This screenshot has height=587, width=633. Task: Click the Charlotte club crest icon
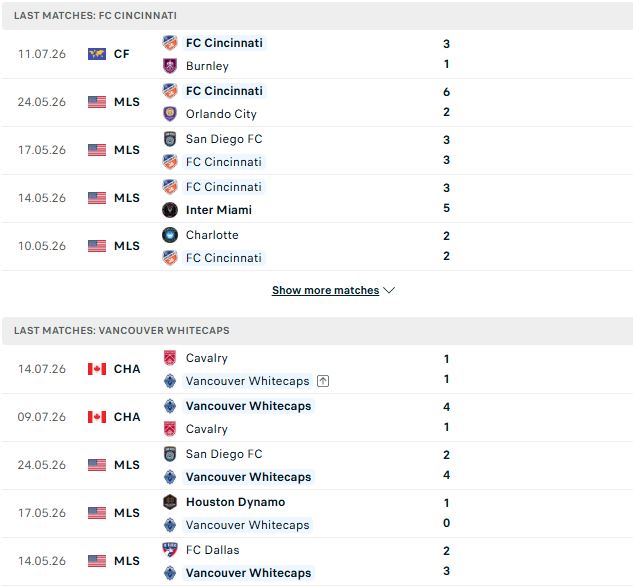[170, 235]
